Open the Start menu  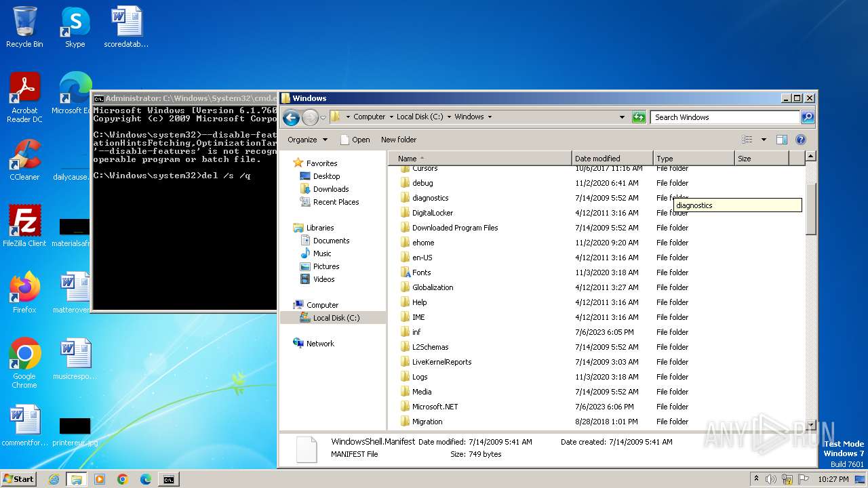(19, 479)
